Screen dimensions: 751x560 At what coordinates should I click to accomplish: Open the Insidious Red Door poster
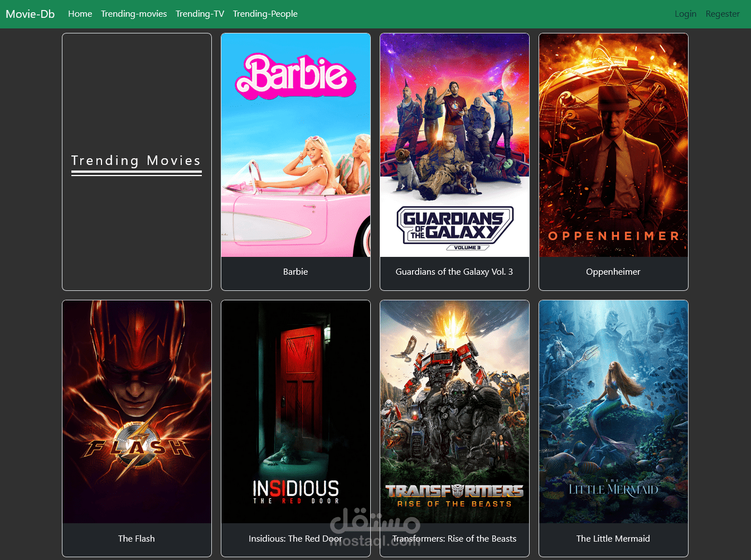tap(295, 412)
